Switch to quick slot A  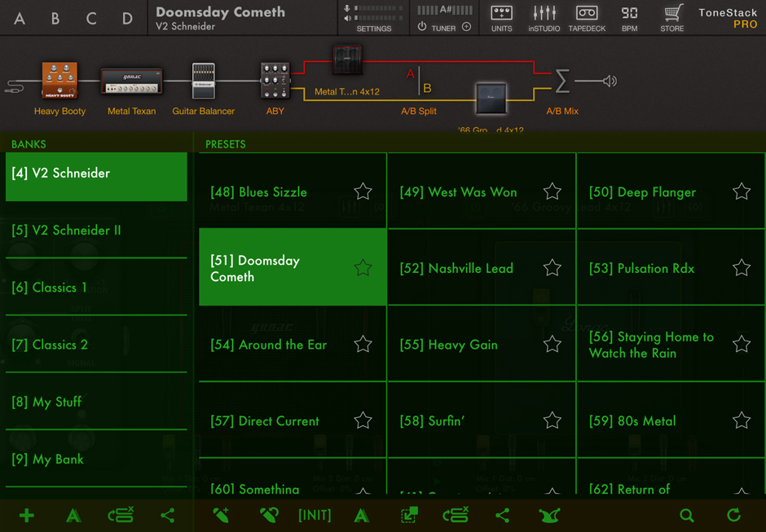[20, 19]
